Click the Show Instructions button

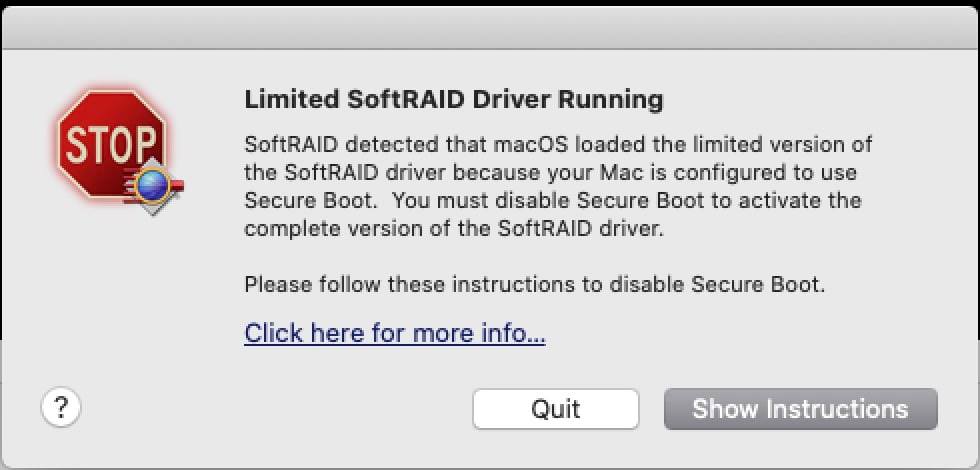pos(800,409)
